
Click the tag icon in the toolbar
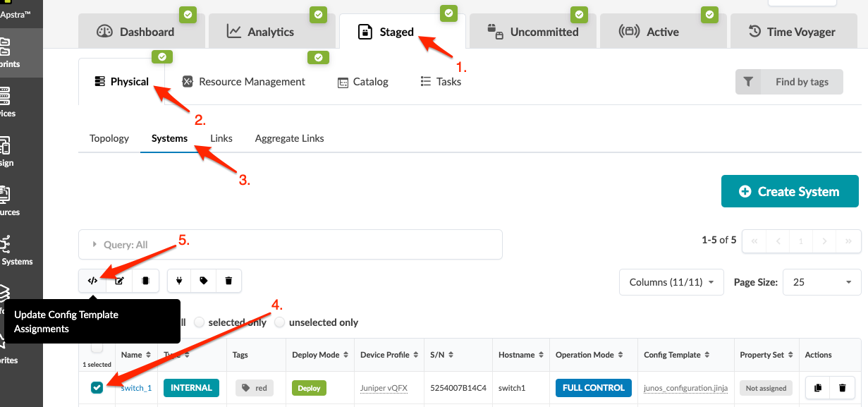pyautogui.click(x=204, y=281)
